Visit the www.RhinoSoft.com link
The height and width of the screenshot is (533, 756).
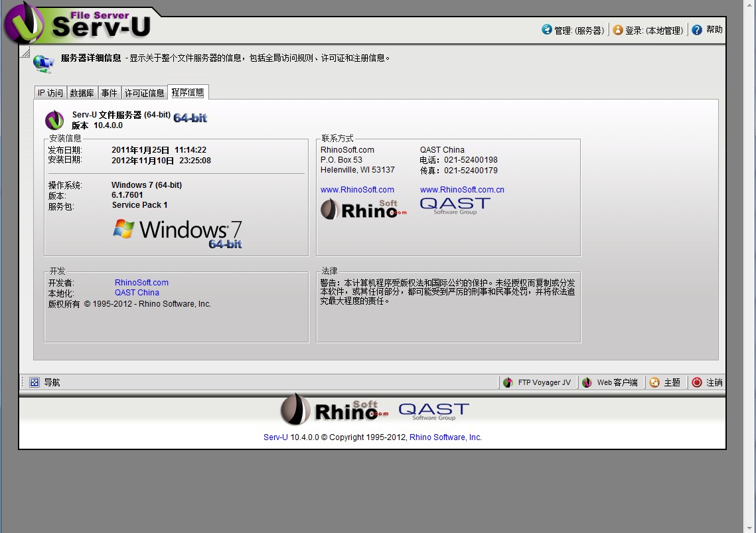pyautogui.click(x=357, y=190)
